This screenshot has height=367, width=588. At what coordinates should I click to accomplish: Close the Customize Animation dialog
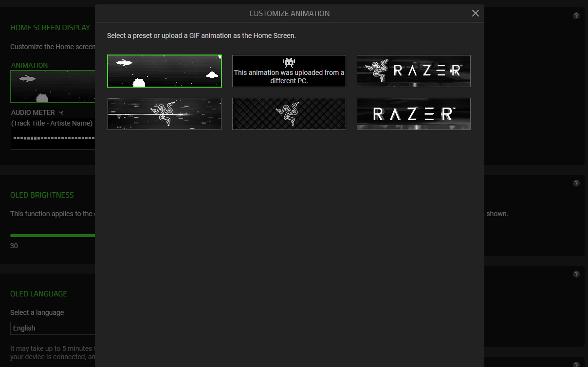pyautogui.click(x=476, y=13)
